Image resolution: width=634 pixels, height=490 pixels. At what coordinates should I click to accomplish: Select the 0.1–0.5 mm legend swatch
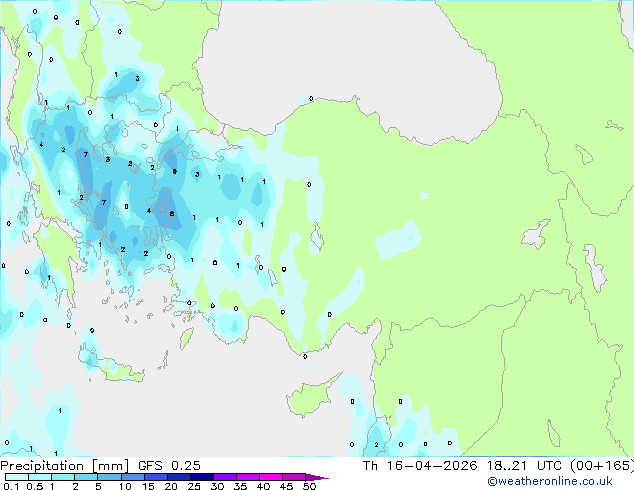pos(17,477)
